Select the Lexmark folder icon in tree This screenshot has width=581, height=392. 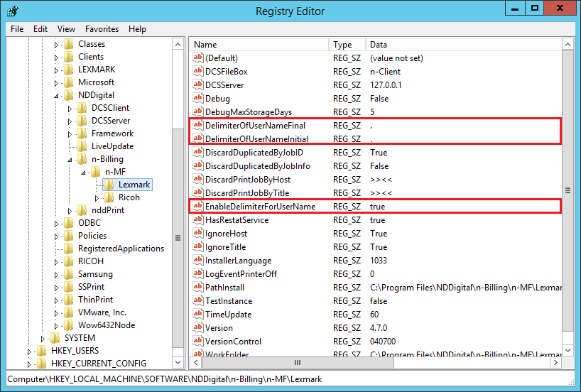[109, 185]
